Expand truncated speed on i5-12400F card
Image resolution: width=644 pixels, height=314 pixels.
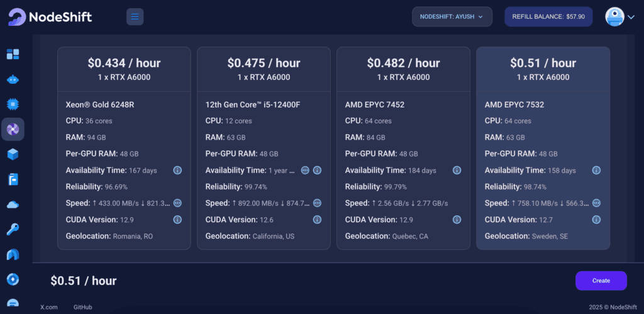[317, 203]
